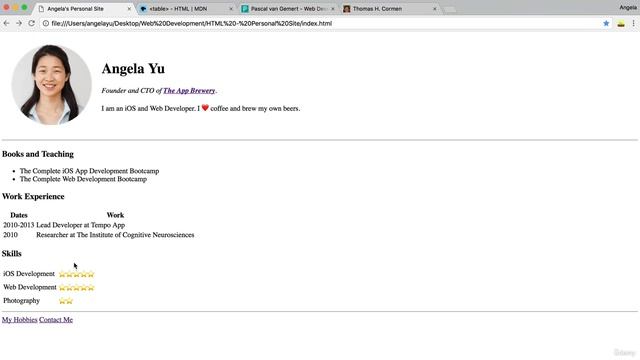Click the address bar URL field
Image resolution: width=640 pixels, height=360 pixels.
point(320,23)
